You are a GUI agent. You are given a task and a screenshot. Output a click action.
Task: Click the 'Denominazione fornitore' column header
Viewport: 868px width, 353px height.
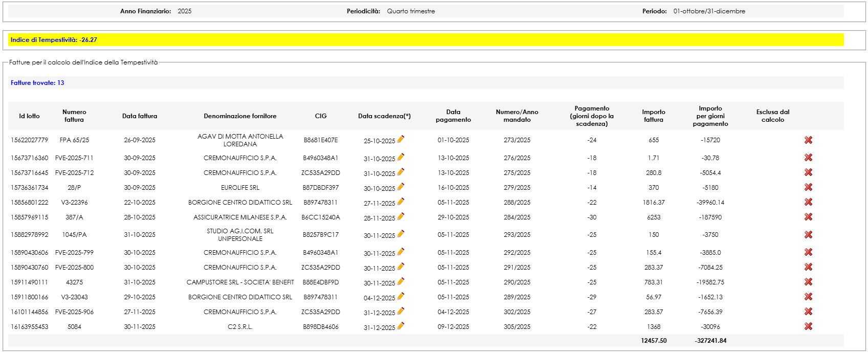point(240,116)
